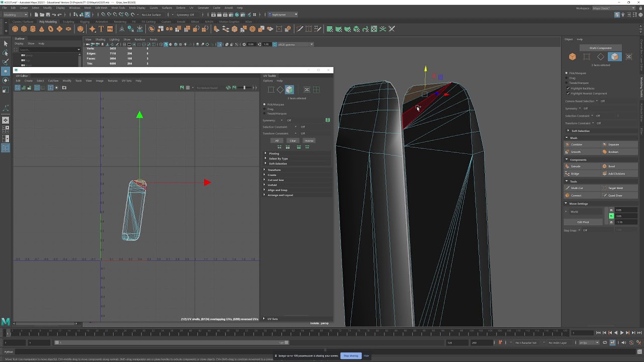Choose face selection mode in Modeling Toolkit

click(614, 57)
